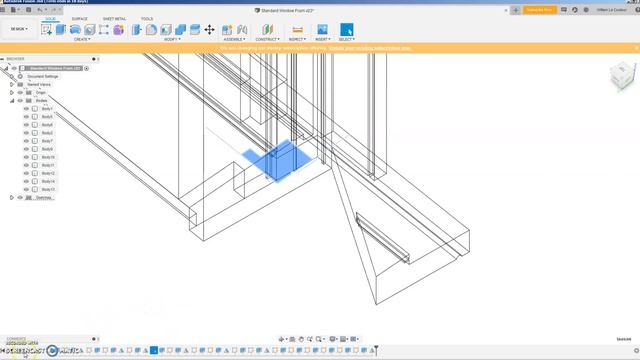Image resolution: width=640 pixels, height=360 pixels.
Task: Toggle visibility of Body7
Action: (26, 141)
